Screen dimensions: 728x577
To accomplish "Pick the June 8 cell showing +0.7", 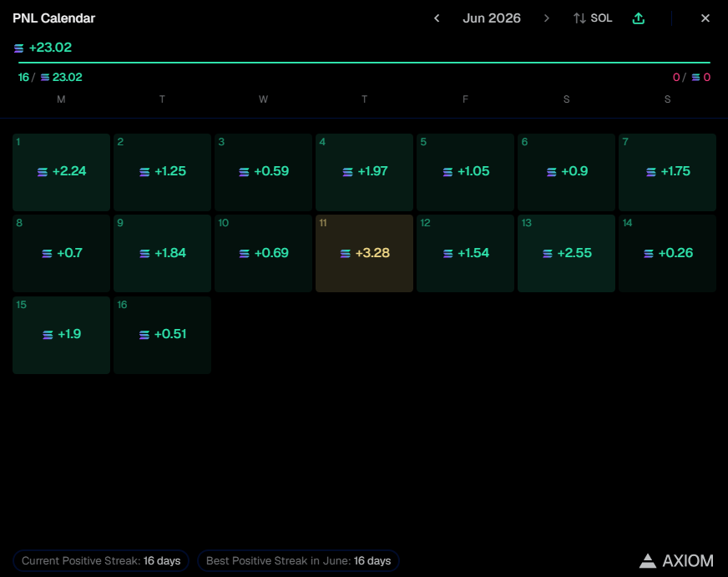I will pos(61,254).
